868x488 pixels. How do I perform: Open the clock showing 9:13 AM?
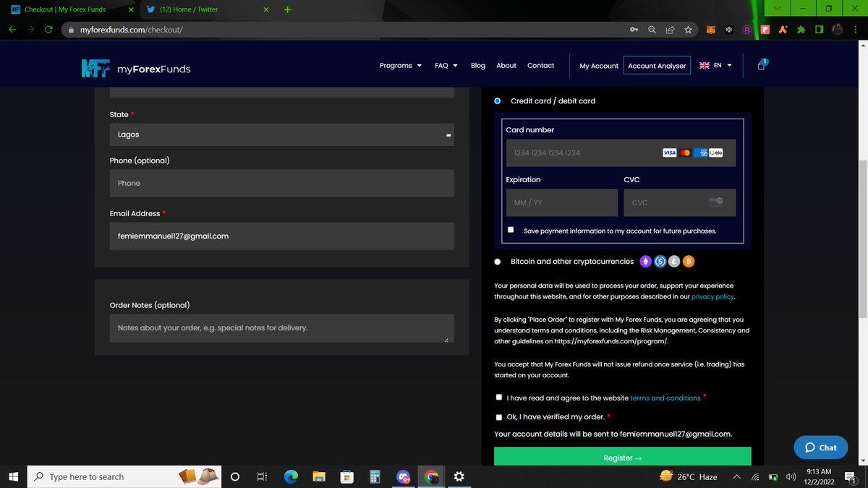(x=817, y=477)
